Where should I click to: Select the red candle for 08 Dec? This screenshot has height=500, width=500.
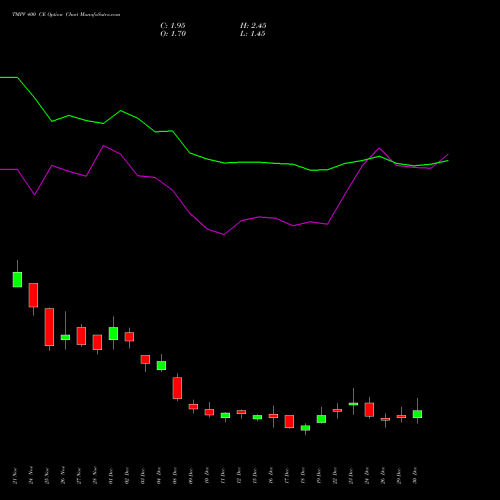click(x=177, y=388)
